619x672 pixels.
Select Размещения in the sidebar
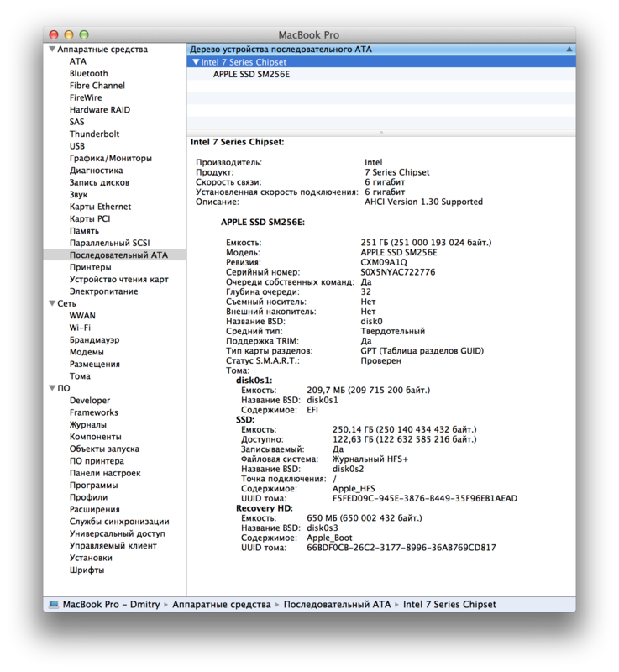(x=95, y=364)
